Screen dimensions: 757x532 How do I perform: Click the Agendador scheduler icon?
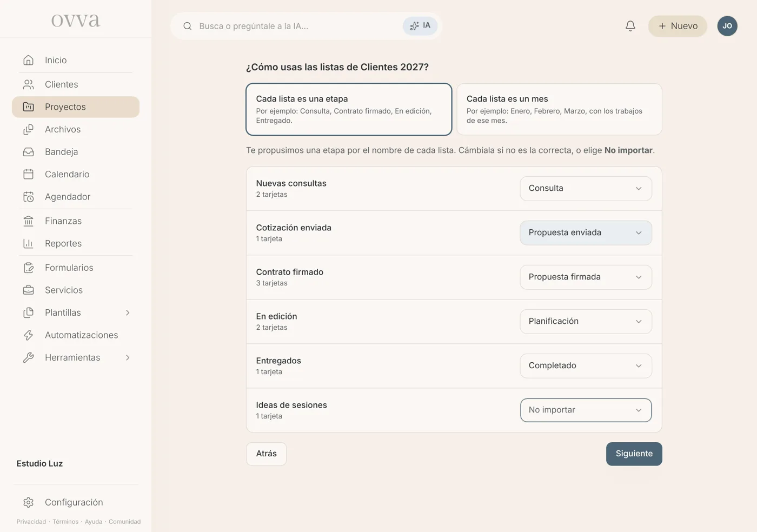(29, 197)
